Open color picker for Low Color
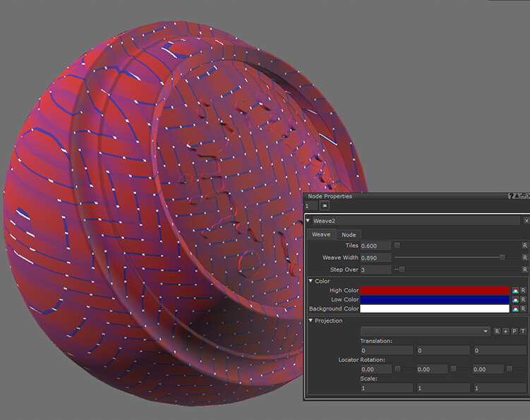Viewport: 530px width, 420px height. [x=516, y=299]
